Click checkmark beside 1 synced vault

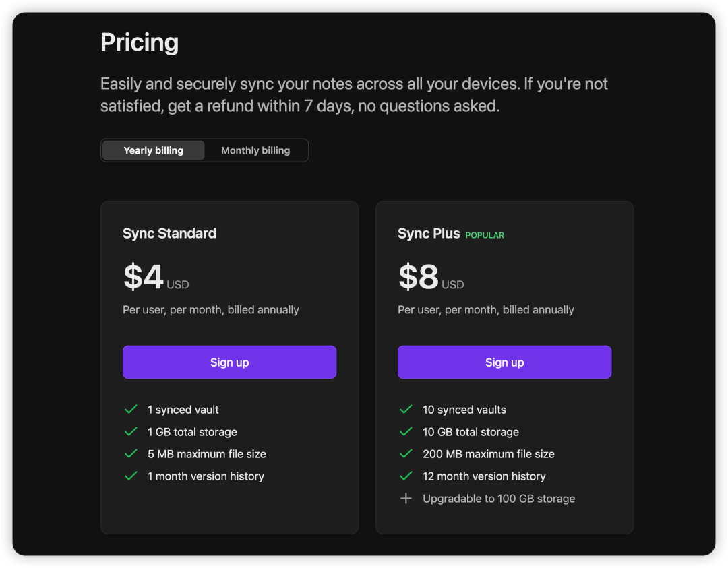[x=131, y=410]
